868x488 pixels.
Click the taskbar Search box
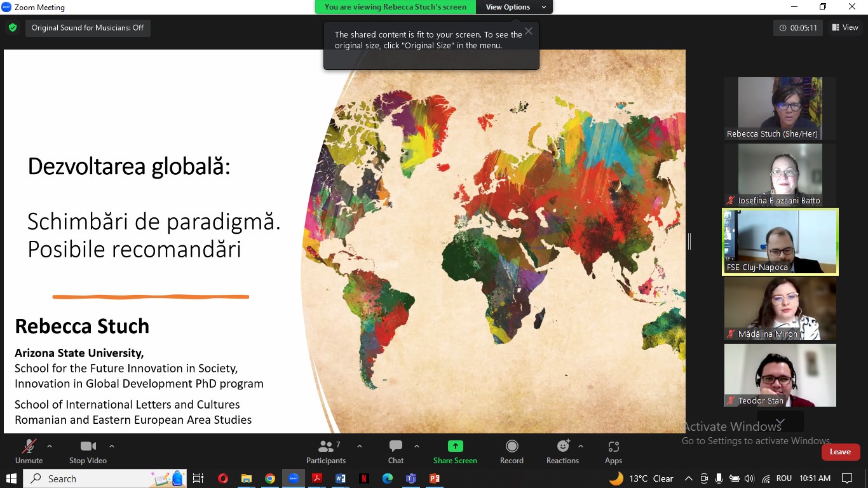click(105, 478)
